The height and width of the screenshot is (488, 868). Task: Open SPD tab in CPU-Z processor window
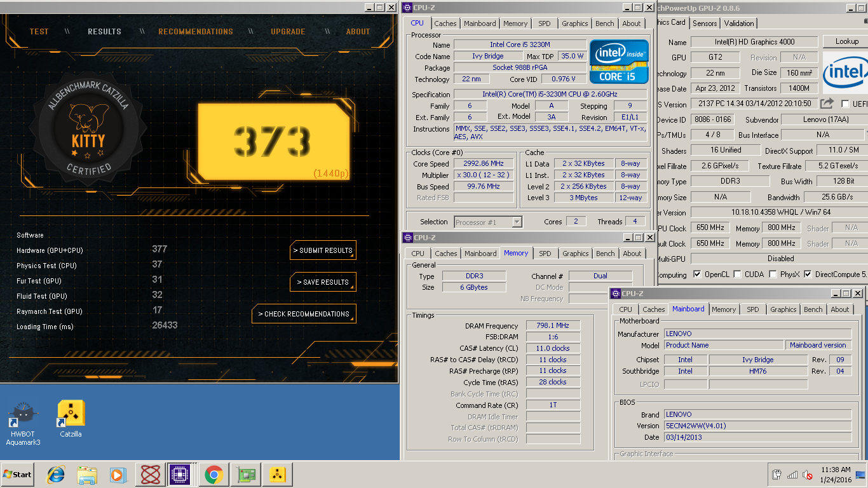click(545, 24)
